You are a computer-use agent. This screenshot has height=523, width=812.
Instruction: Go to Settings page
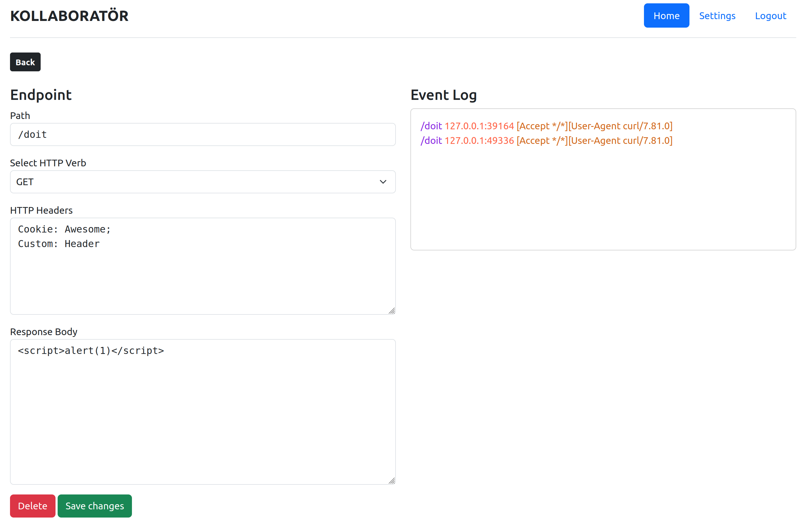click(x=717, y=15)
